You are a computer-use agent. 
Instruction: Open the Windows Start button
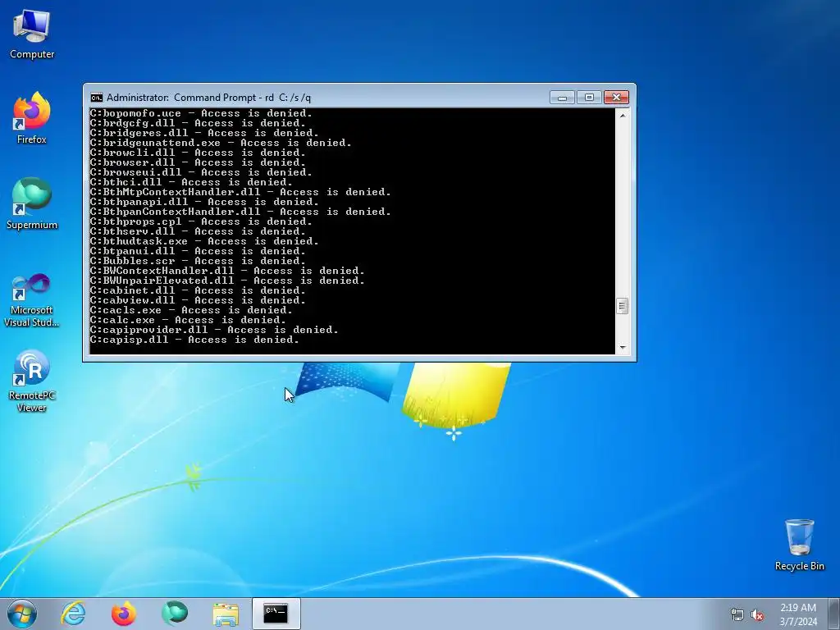pyautogui.click(x=22, y=614)
